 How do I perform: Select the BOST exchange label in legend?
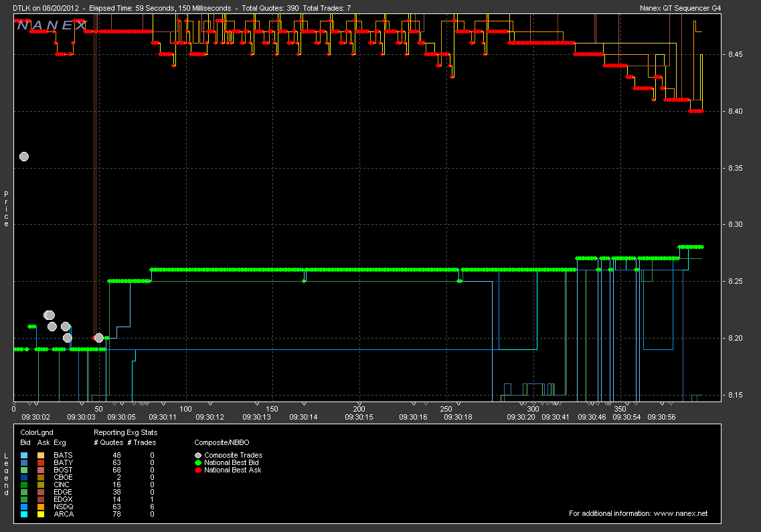63,470
